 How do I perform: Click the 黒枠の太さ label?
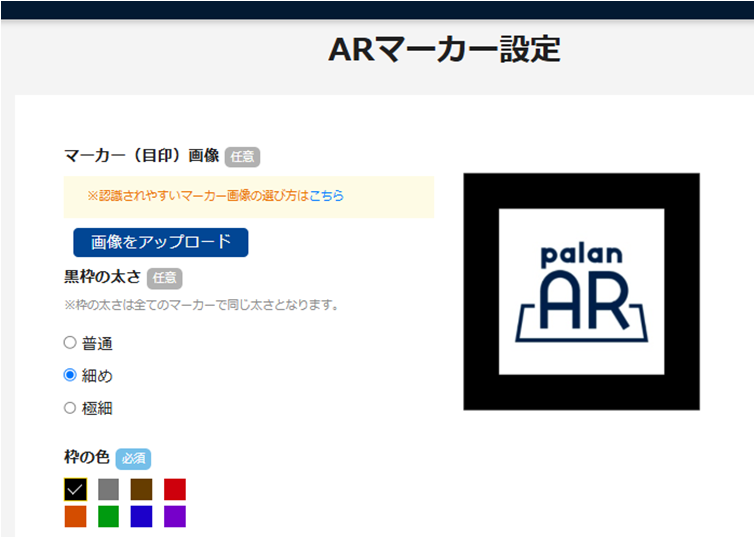(103, 276)
